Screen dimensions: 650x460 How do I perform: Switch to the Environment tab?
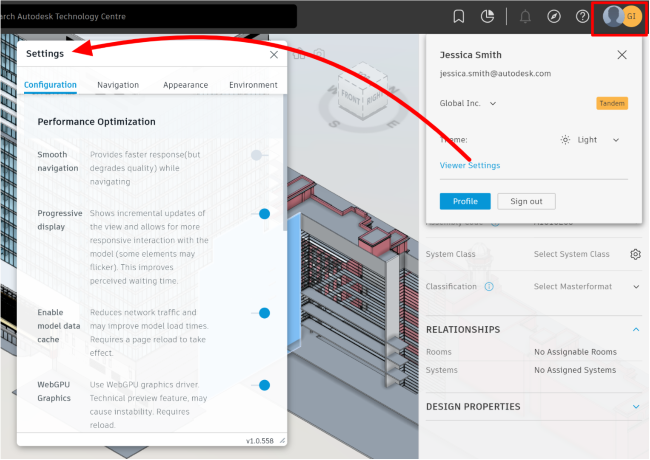253,85
